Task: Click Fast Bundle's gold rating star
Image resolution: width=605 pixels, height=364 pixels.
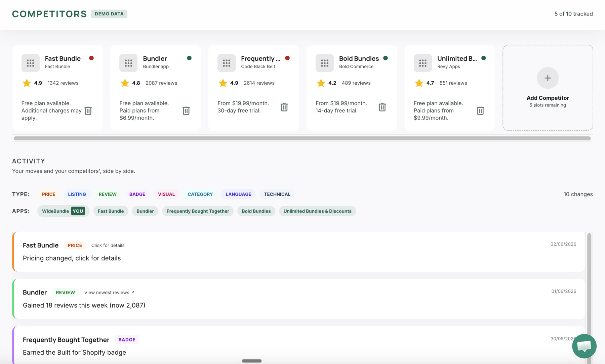Action: (27, 83)
